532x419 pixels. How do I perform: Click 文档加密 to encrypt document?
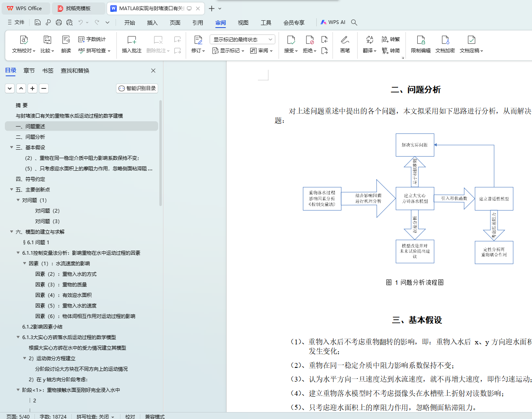[445, 44]
